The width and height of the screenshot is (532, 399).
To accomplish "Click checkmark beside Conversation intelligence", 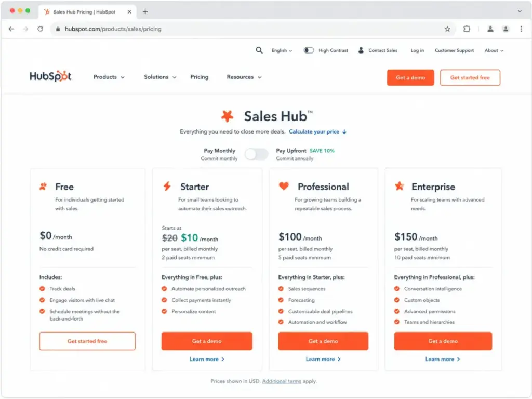I will (396, 289).
